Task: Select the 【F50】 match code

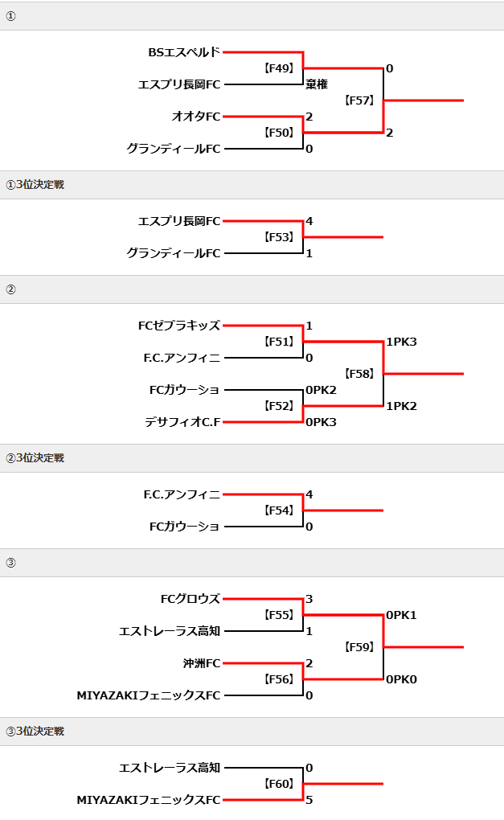Action: tap(279, 133)
